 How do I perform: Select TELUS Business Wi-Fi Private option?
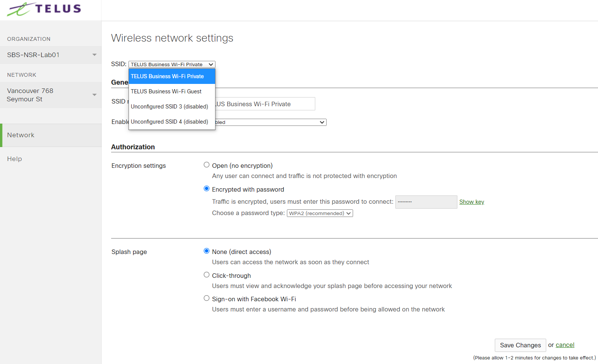click(172, 76)
